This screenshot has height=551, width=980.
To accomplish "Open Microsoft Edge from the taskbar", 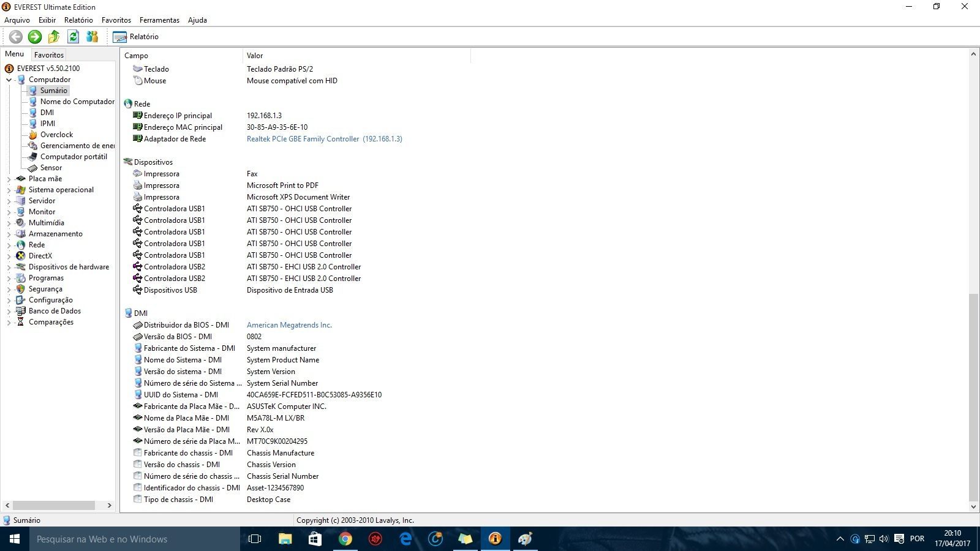I will click(405, 539).
